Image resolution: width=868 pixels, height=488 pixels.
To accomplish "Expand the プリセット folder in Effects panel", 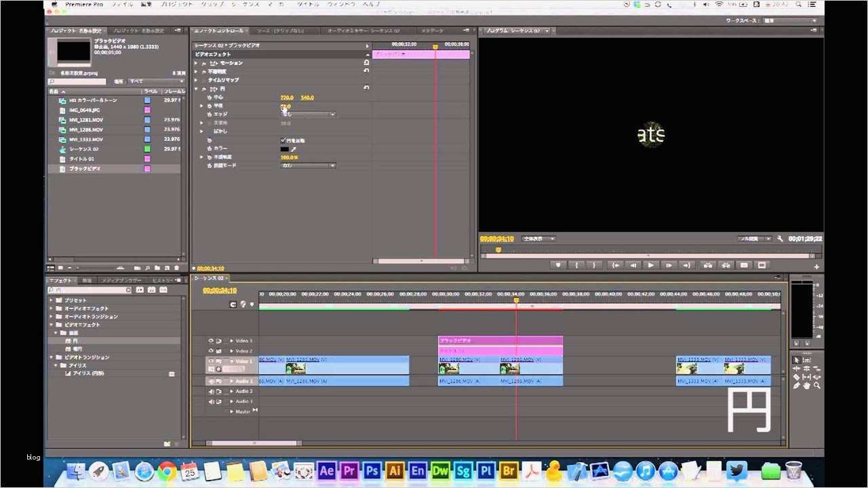I will click(x=51, y=300).
